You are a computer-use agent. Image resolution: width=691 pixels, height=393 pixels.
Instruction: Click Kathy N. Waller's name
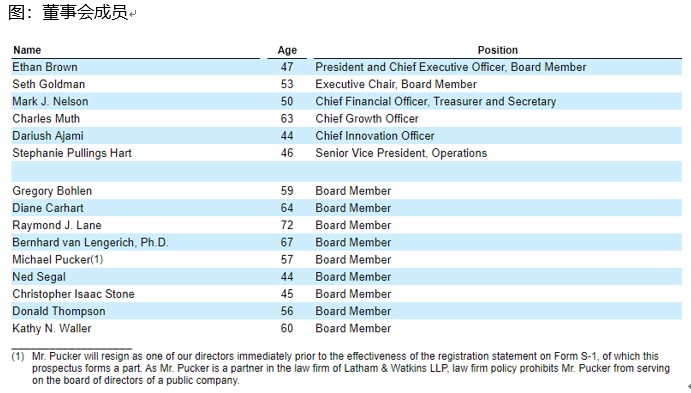(x=52, y=328)
